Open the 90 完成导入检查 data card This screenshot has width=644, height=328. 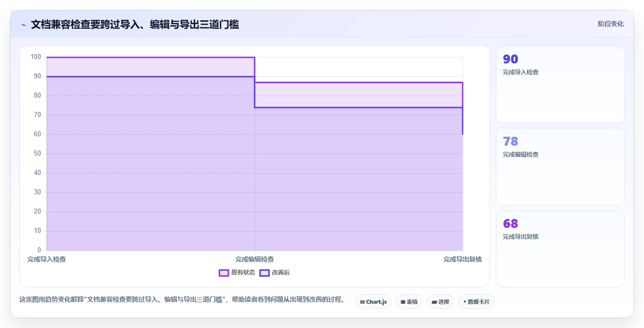[x=560, y=84]
